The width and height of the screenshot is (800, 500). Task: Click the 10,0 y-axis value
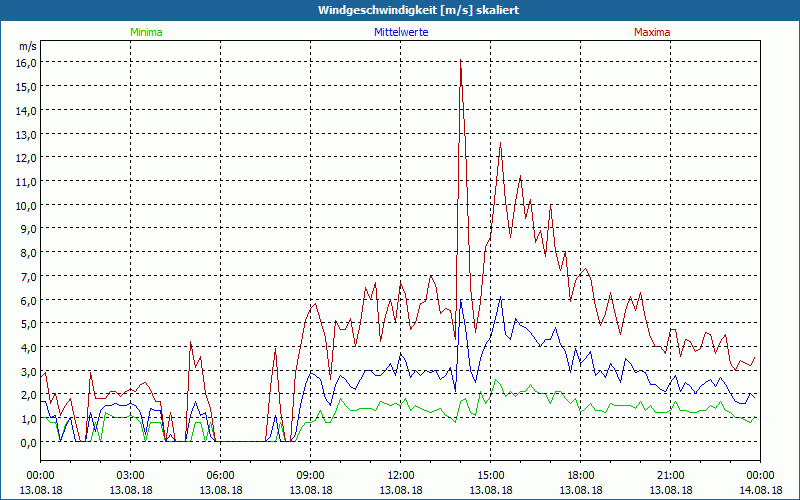coord(27,206)
